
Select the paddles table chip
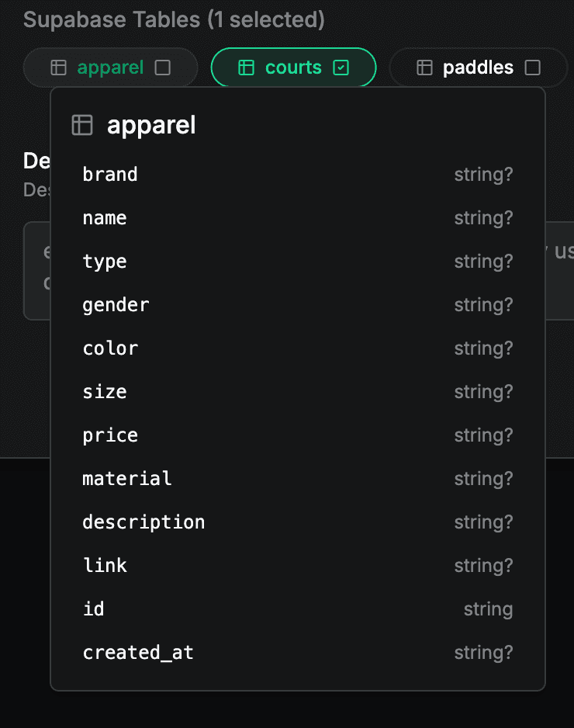coord(478,68)
